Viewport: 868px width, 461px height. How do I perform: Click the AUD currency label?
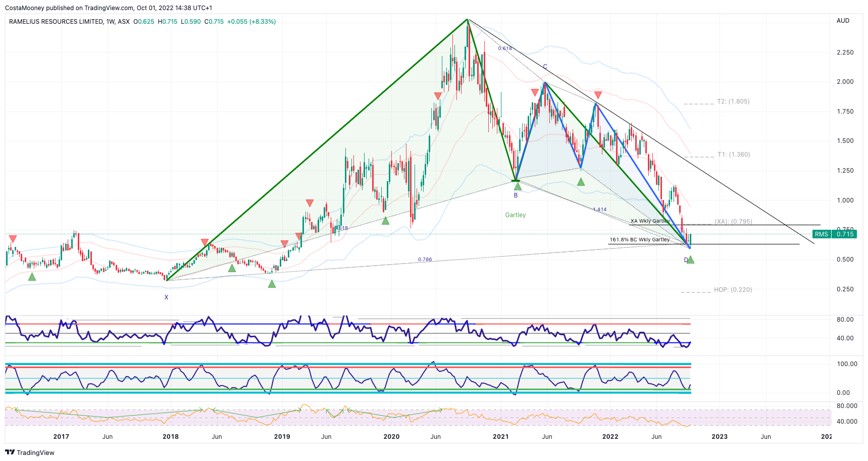coord(843,21)
